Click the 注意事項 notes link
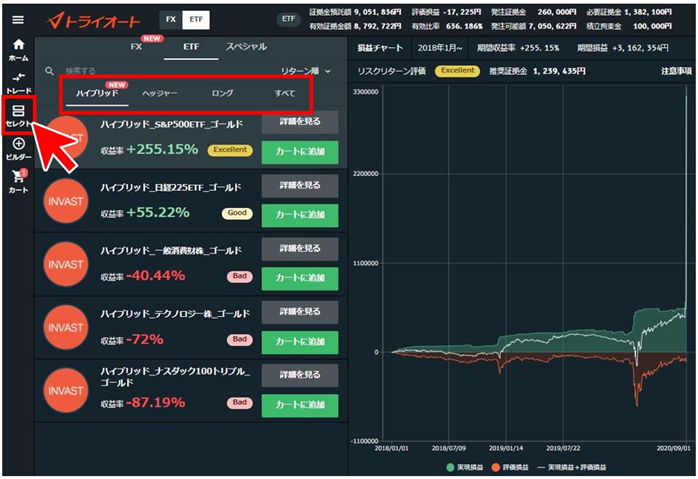The image size is (698, 479). point(676,71)
